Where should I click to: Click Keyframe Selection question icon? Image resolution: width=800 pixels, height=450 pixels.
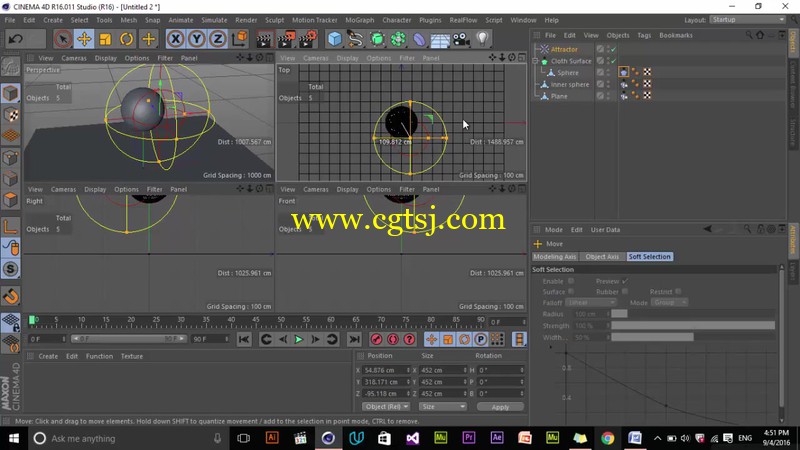coord(409,339)
